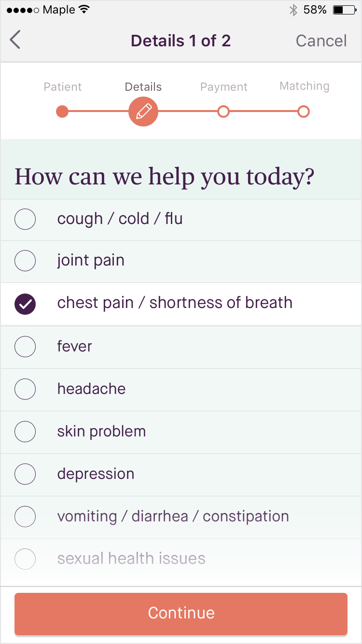Tap the pencil icon on Details step
Screen dimensions: 362x644
click(143, 112)
